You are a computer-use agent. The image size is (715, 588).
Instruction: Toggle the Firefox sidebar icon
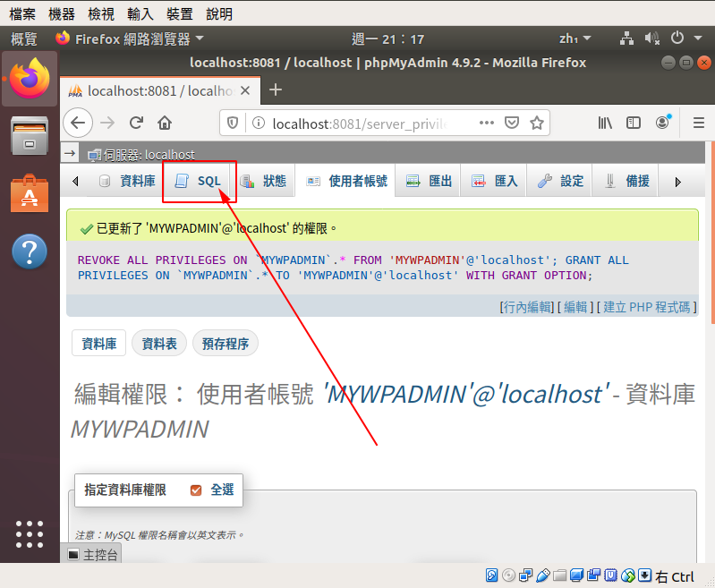tap(634, 123)
